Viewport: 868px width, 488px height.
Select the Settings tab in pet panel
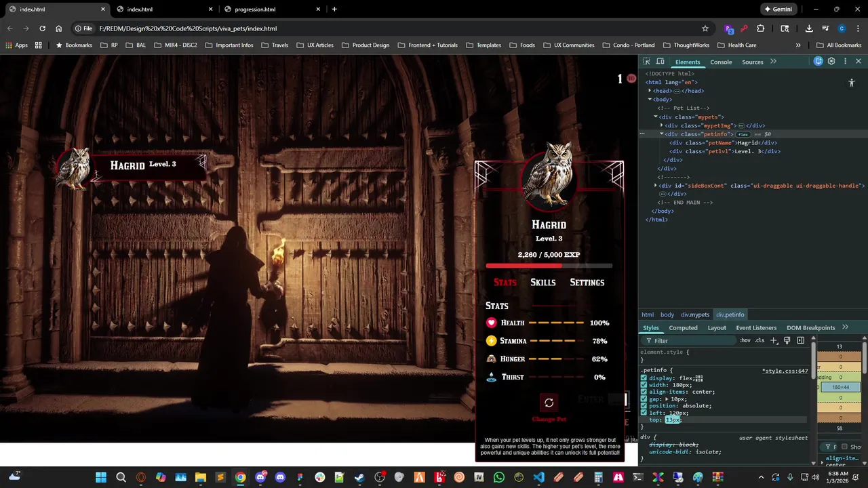587,283
